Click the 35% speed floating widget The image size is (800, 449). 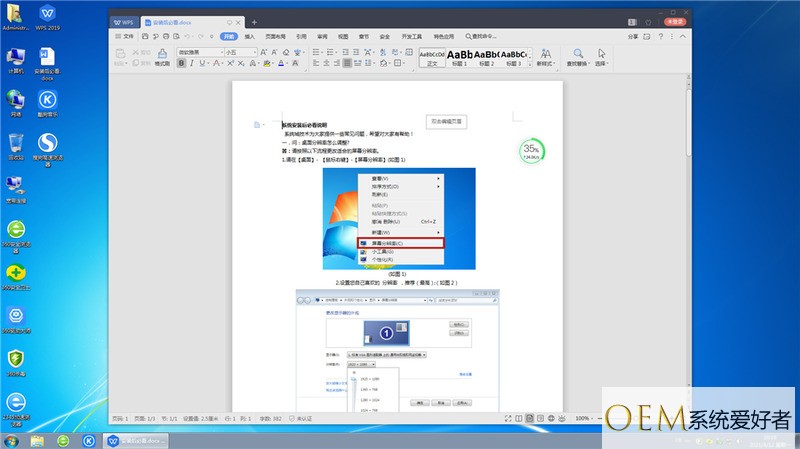click(531, 152)
